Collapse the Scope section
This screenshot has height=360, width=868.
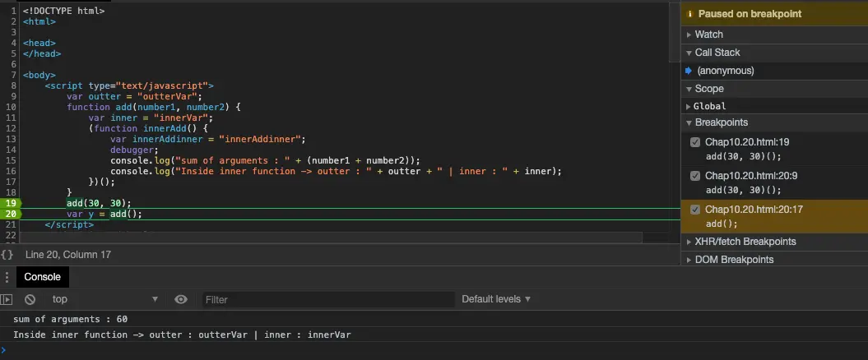(689, 89)
